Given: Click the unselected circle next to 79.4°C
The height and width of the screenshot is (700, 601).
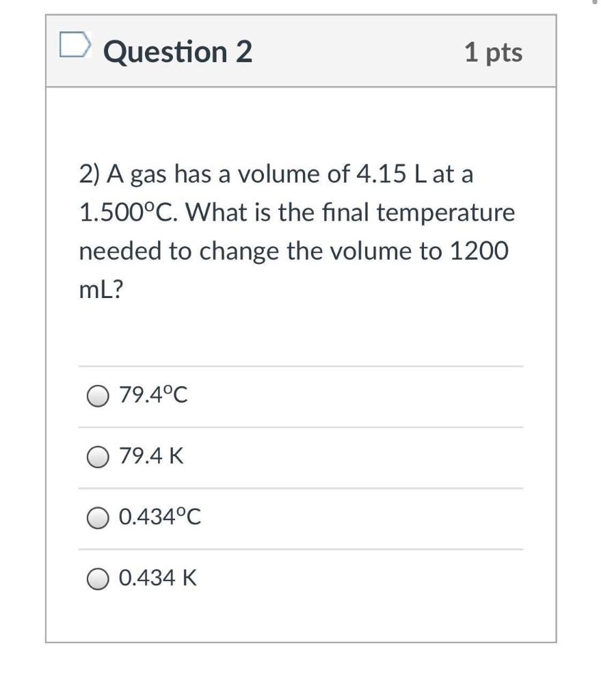Looking at the screenshot, I should pos(98,394).
